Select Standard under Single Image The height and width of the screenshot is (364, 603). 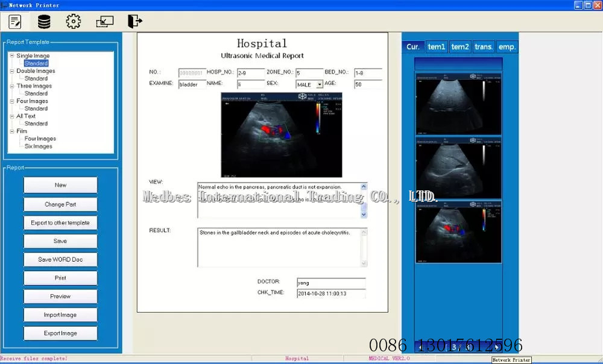[36, 63]
